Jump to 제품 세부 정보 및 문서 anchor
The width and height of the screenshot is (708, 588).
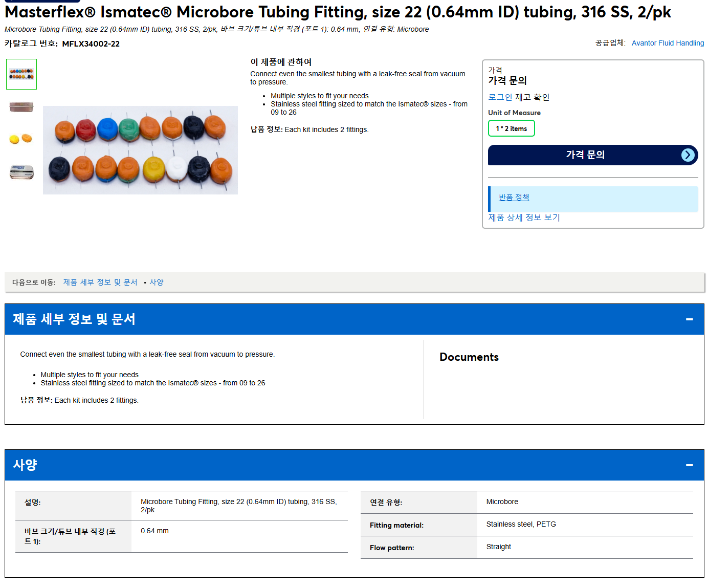[100, 282]
